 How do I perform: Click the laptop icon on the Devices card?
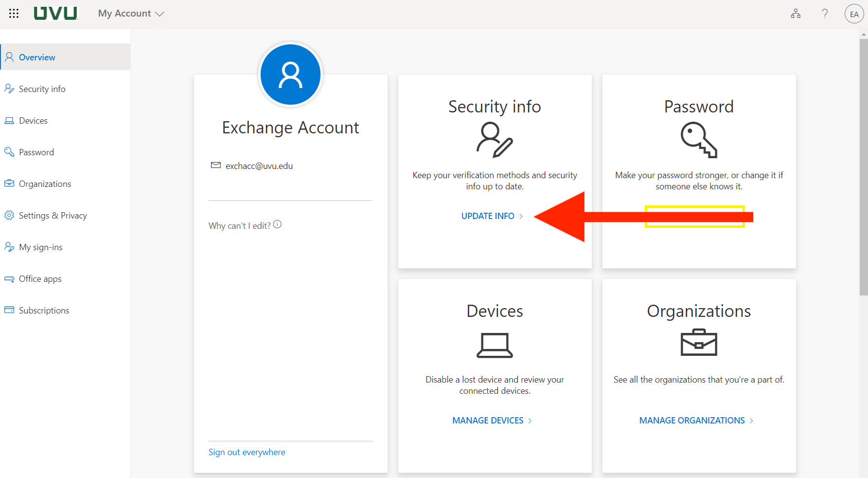pos(494,345)
